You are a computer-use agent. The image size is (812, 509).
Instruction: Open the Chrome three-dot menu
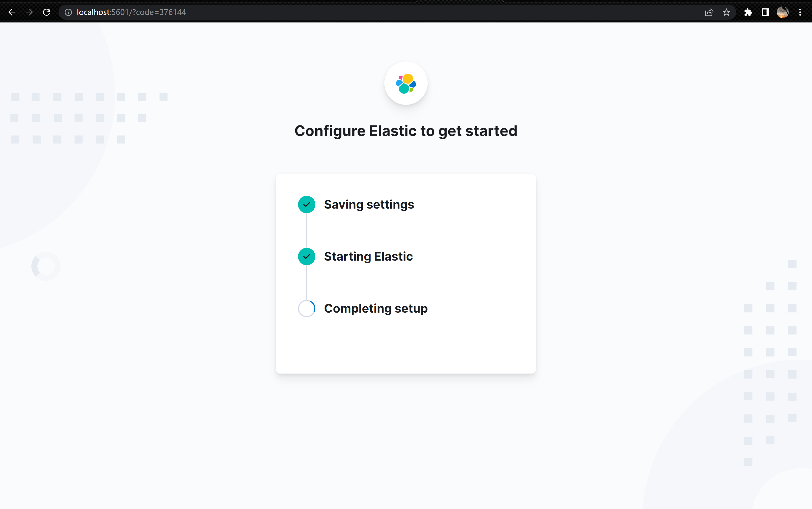[x=800, y=12]
